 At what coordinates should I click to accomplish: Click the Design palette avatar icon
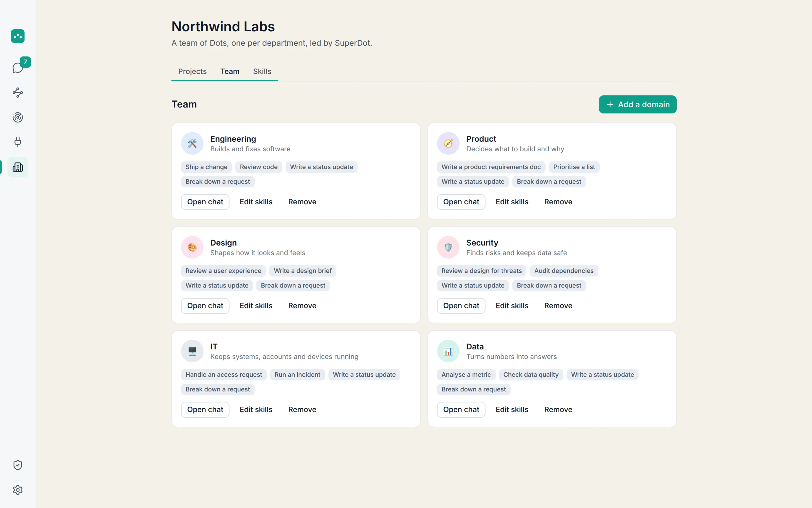[x=192, y=247]
